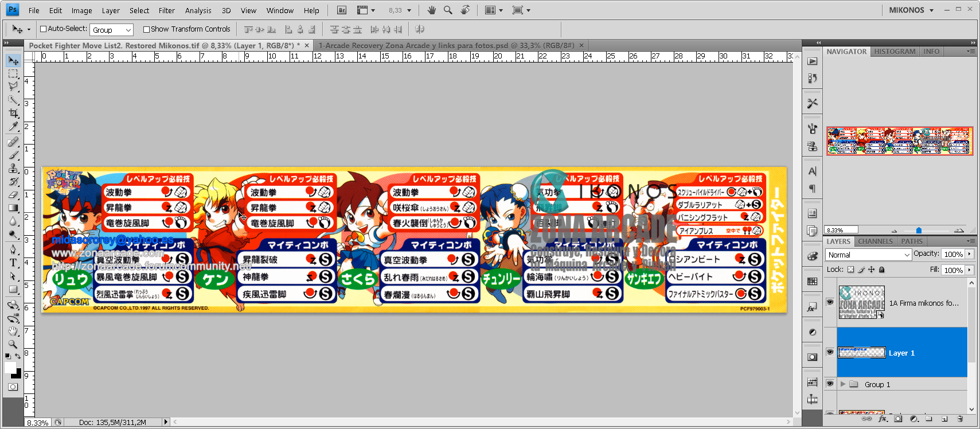Image resolution: width=980 pixels, height=429 pixels.
Task: Select the Rectangular Marquee tool
Action: tap(13, 74)
